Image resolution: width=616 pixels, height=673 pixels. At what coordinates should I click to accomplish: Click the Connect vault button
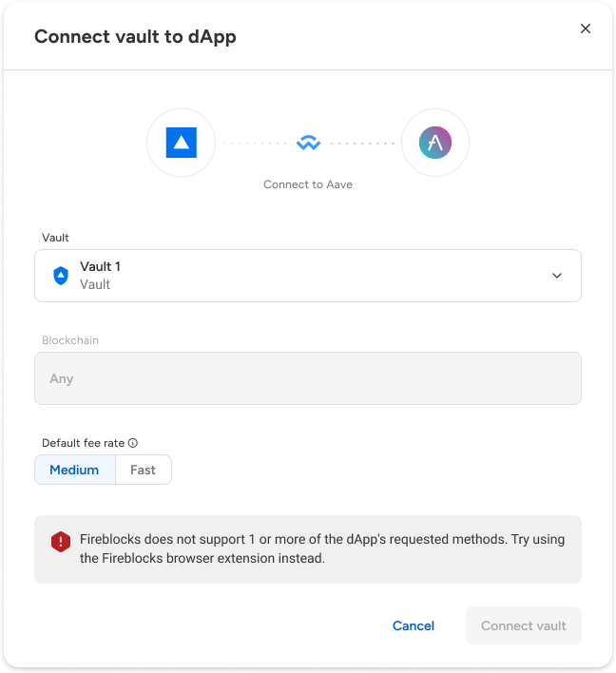click(x=523, y=625)
